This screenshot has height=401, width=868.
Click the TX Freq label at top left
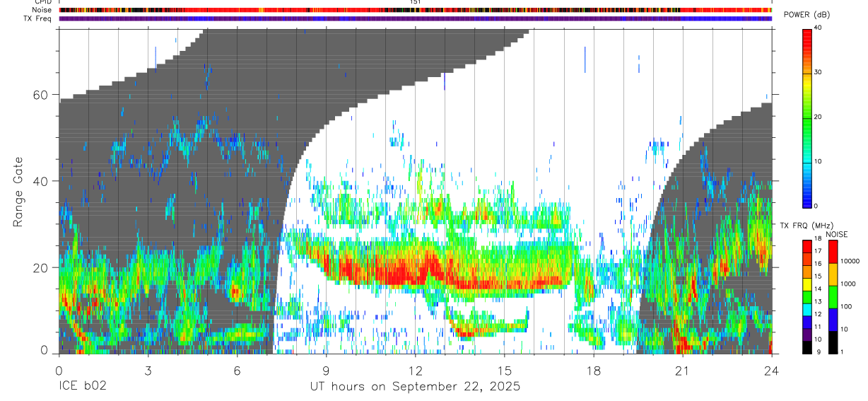point(38,18)
